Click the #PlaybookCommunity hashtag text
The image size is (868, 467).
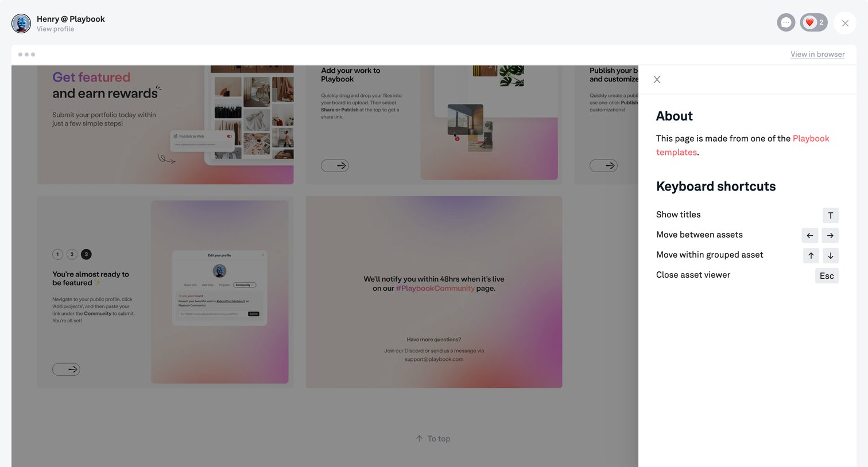pos(435,289)
